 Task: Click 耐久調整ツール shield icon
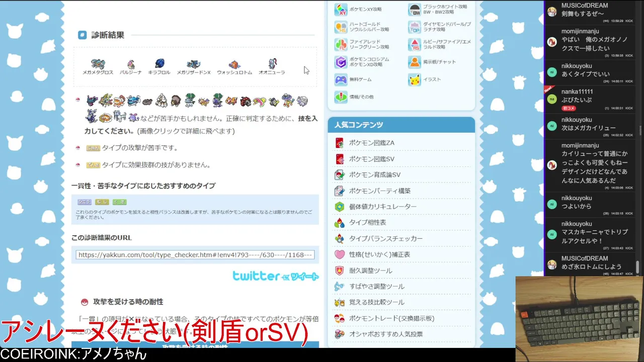point(340,270)
